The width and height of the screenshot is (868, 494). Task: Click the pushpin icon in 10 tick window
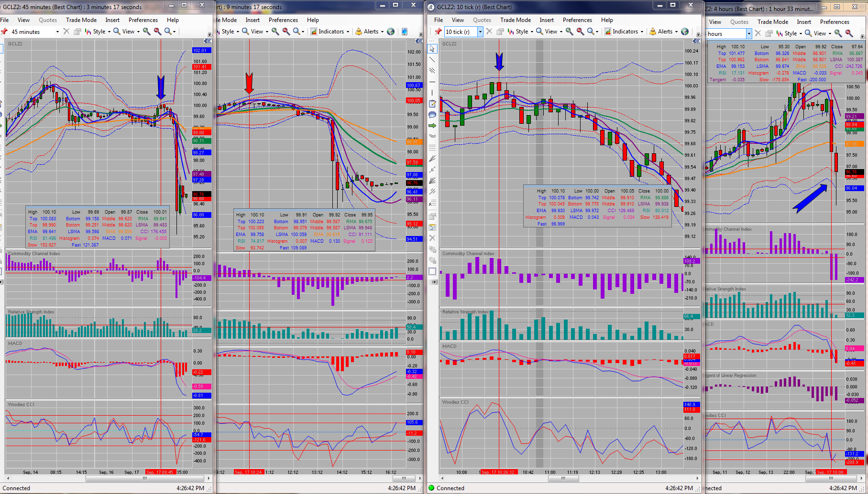[x=438, y=32]
